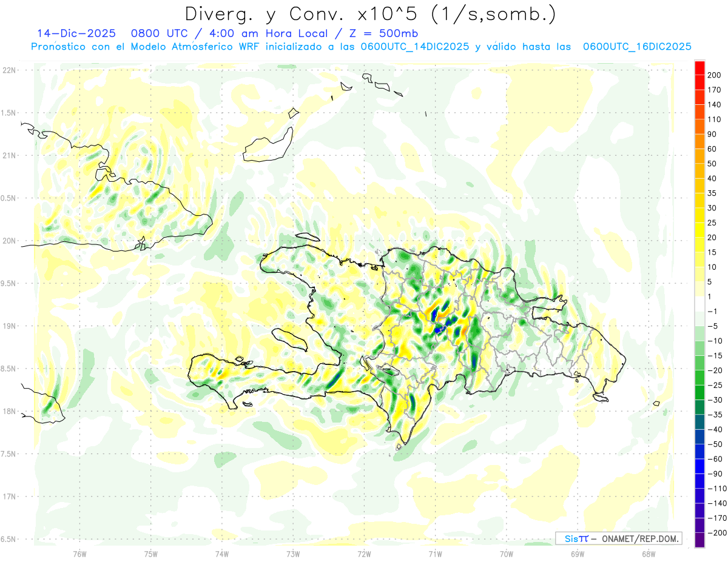728x562 pixels.
Task: Click the "-15" color bar label
Action: [x=716, y=355]
